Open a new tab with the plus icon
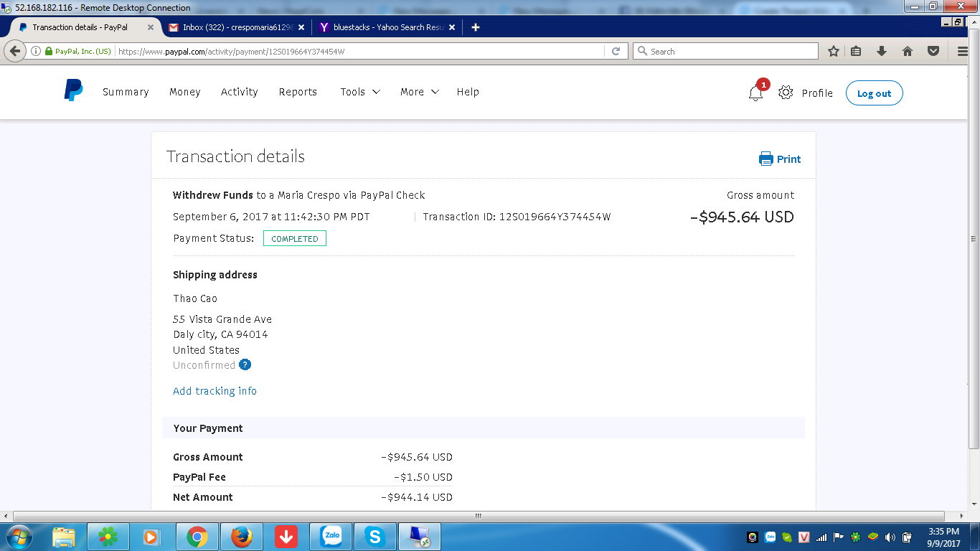Viewport: 980px width, 551px height. (475, 27)
